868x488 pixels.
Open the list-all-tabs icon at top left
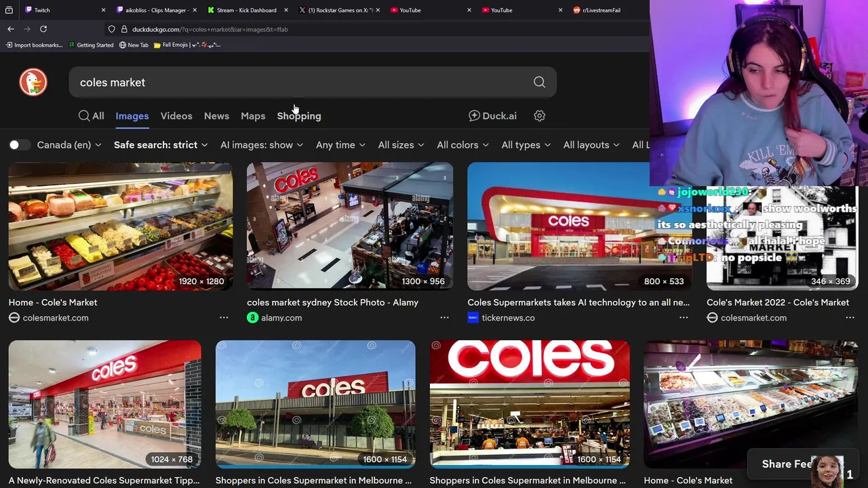(x=9, y=10)
